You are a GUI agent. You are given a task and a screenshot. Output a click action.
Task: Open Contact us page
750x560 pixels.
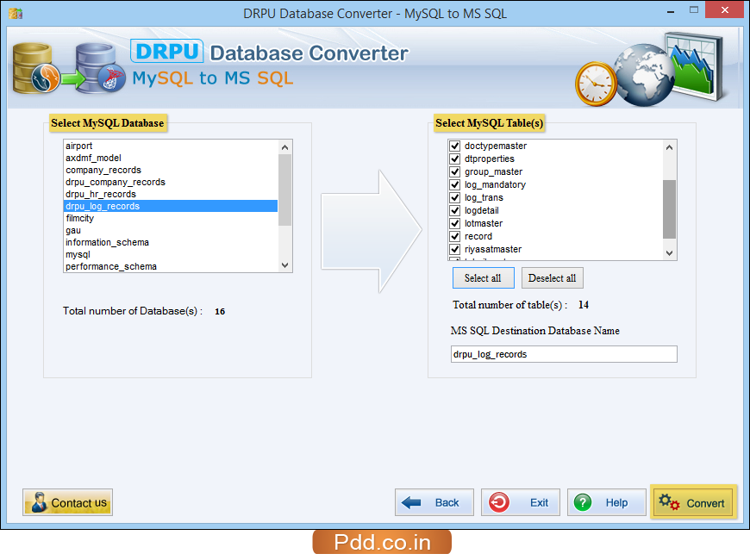pos(67,502)
